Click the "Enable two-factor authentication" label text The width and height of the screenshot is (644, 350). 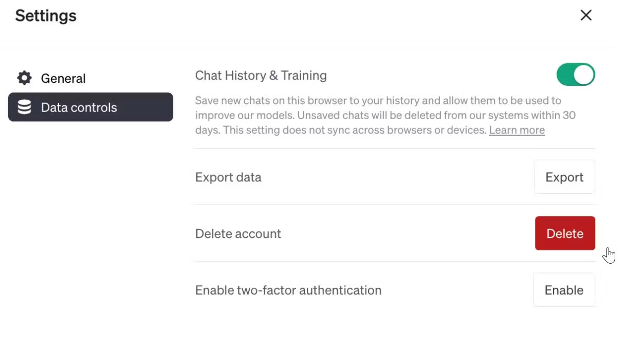[x=288, y=290]
